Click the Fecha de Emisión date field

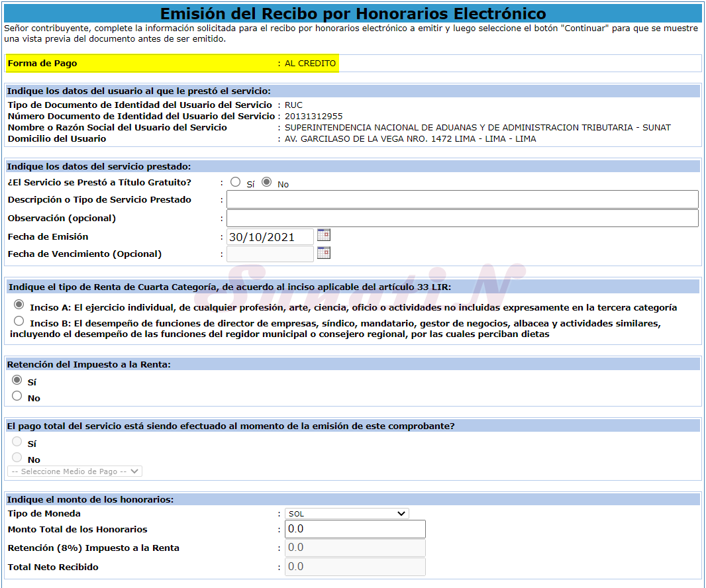pyautogui.click(x=270, y=237)
